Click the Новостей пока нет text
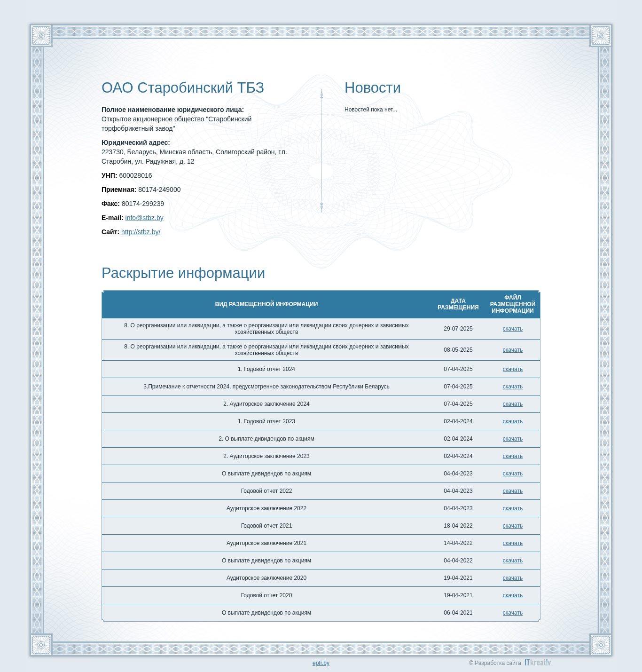 click(x=371, y=110)
